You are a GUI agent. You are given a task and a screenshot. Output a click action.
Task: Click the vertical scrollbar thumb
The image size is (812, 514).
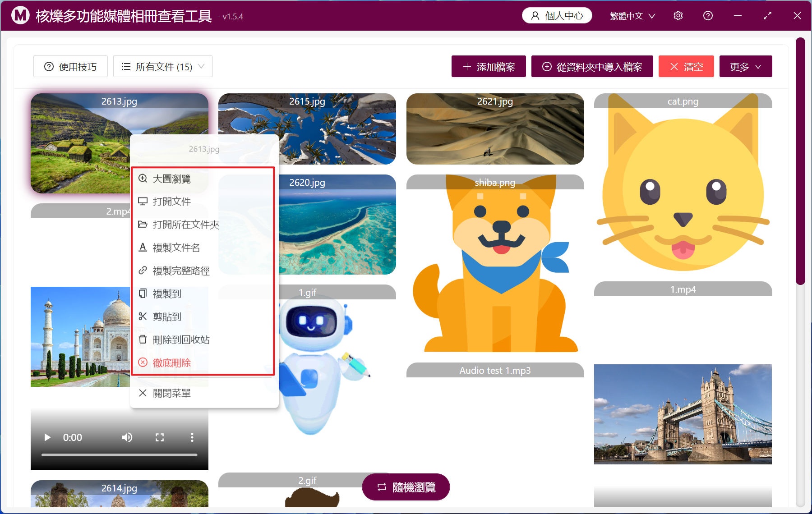point(800,161)
